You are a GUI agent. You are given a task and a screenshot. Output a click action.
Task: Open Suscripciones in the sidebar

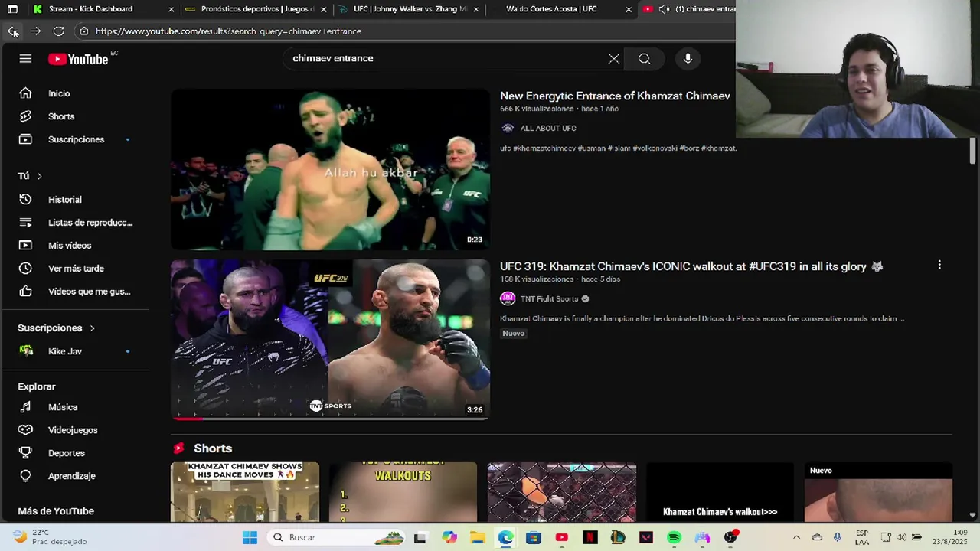pos(75,139)
